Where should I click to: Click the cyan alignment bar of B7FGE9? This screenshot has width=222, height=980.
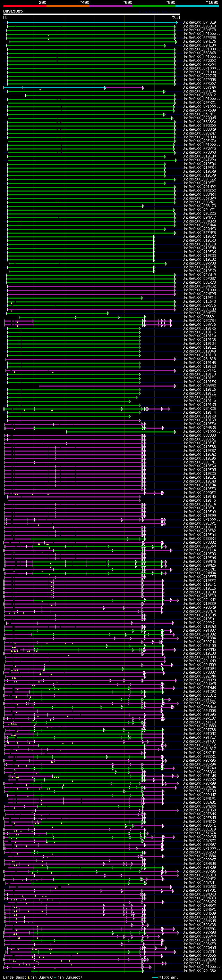coord(92,23)
